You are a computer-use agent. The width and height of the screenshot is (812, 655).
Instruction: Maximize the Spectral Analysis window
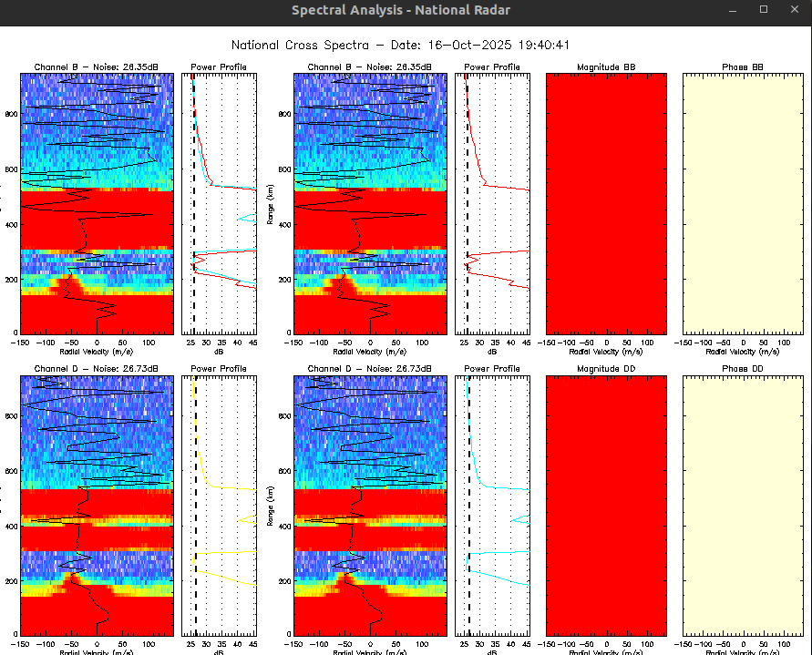[764, 9]
